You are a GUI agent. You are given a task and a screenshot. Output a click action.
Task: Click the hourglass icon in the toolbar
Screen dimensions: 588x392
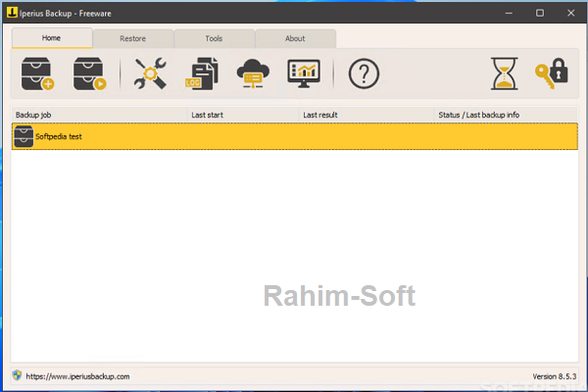(x=505, y=73)
